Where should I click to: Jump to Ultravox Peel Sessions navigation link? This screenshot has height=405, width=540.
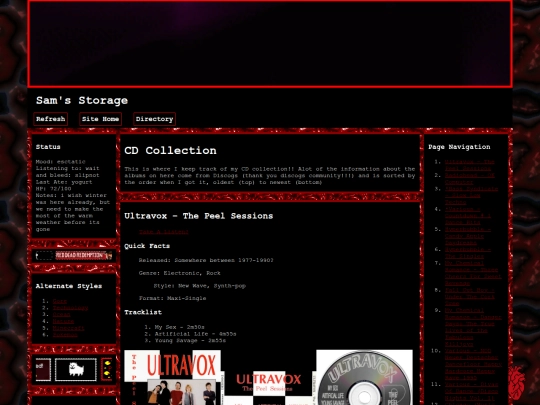[x=469, y=165]
